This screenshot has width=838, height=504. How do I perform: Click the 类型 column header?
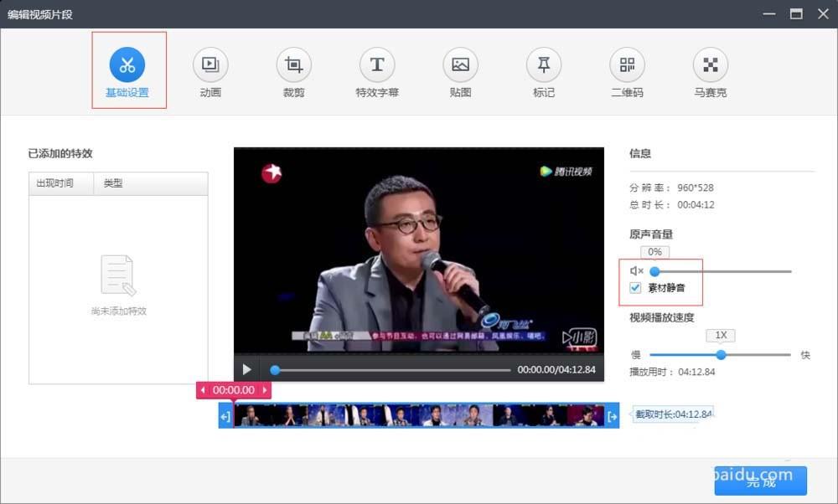(x=112, y=183)
